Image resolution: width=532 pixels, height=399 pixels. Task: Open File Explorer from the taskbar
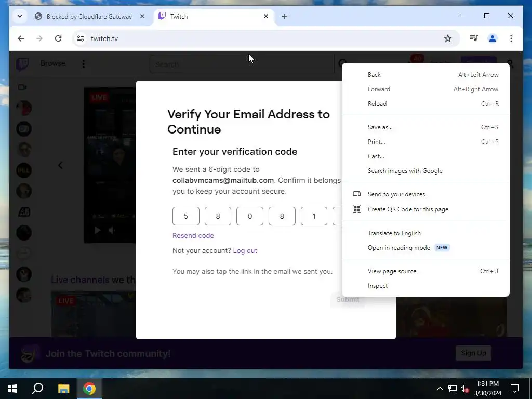point(63,389)
